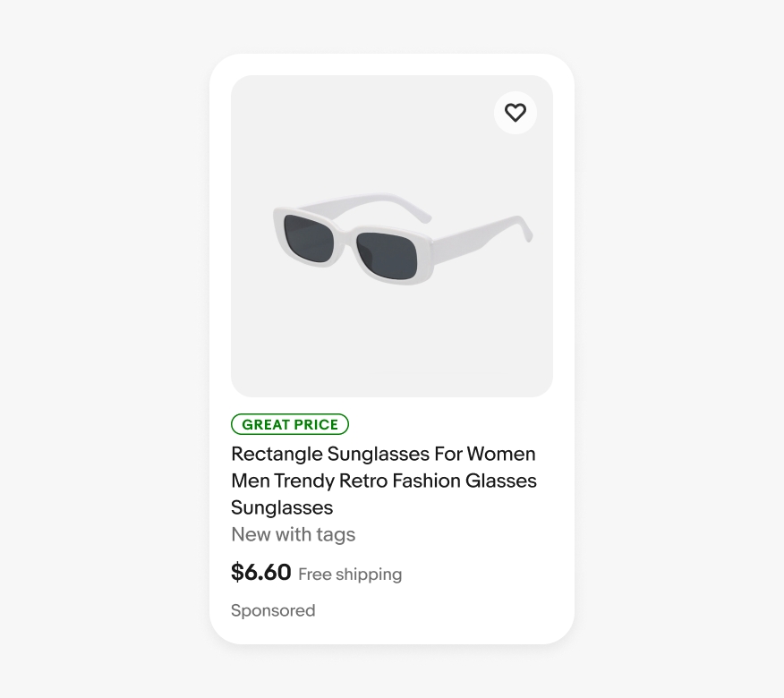Click the word "Rectangle" in the title

pyautogui.click(x=276, y=454)
